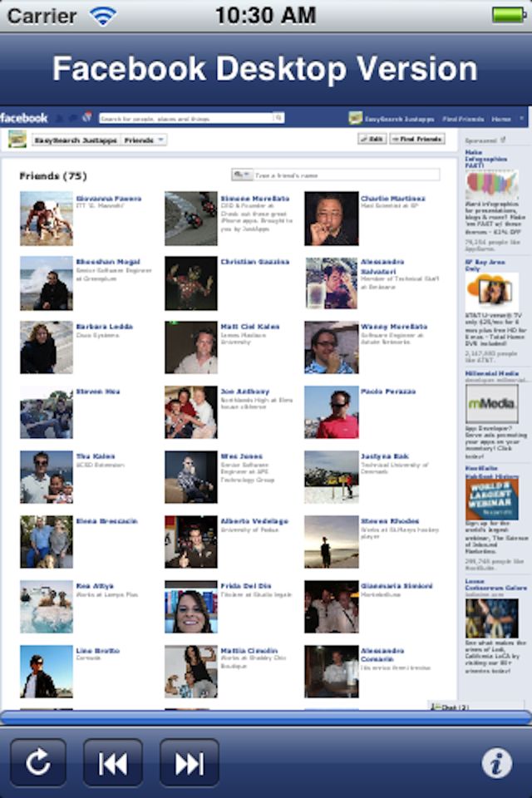Click Justyna Bak's snowy mountain photo
The image size is (532, 798).
332,477
